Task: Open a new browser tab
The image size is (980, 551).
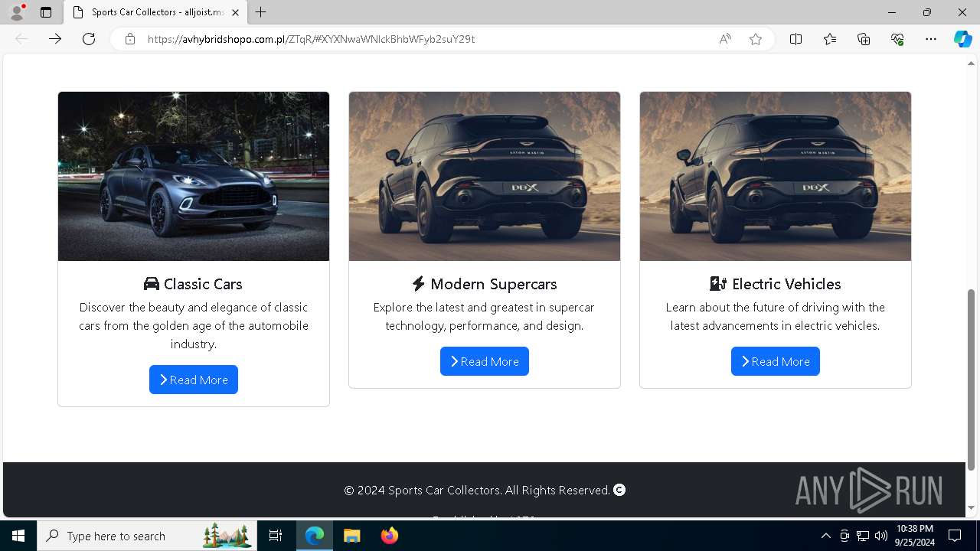Action: pyautogui.click(x=261, y=12)
